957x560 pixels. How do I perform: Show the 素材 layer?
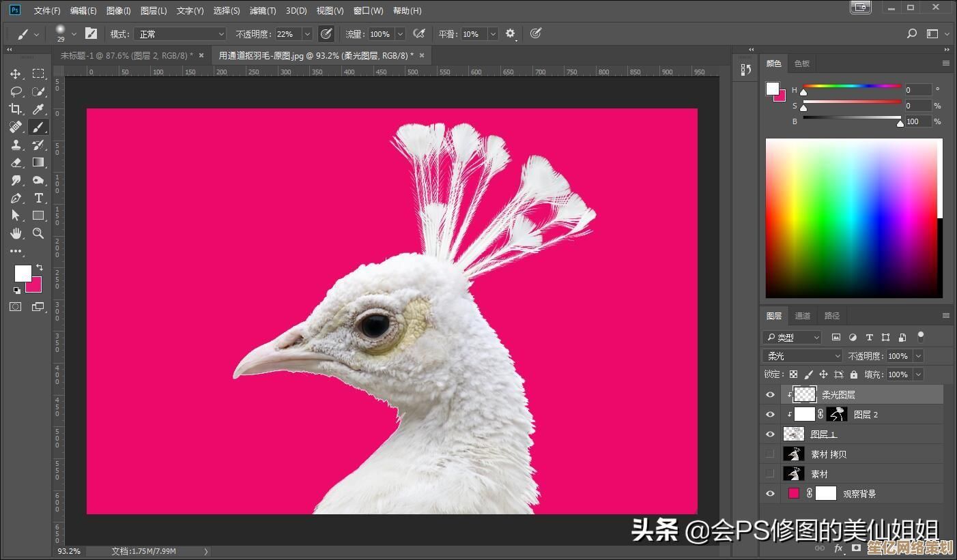[x=770, y=473]
